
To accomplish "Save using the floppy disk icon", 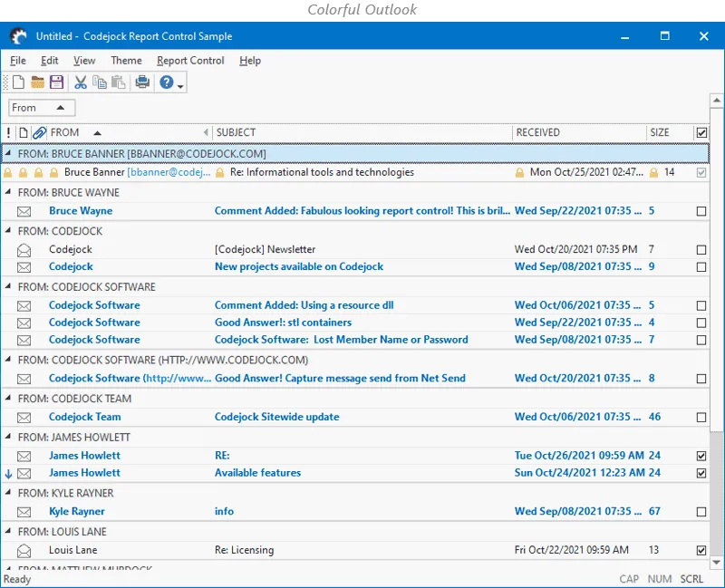I will tap(56, 82).
